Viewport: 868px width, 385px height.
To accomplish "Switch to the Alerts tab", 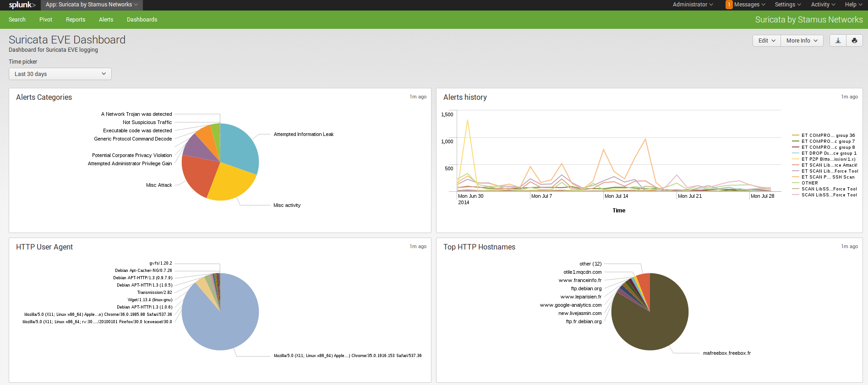I will [x=106, y=20].
